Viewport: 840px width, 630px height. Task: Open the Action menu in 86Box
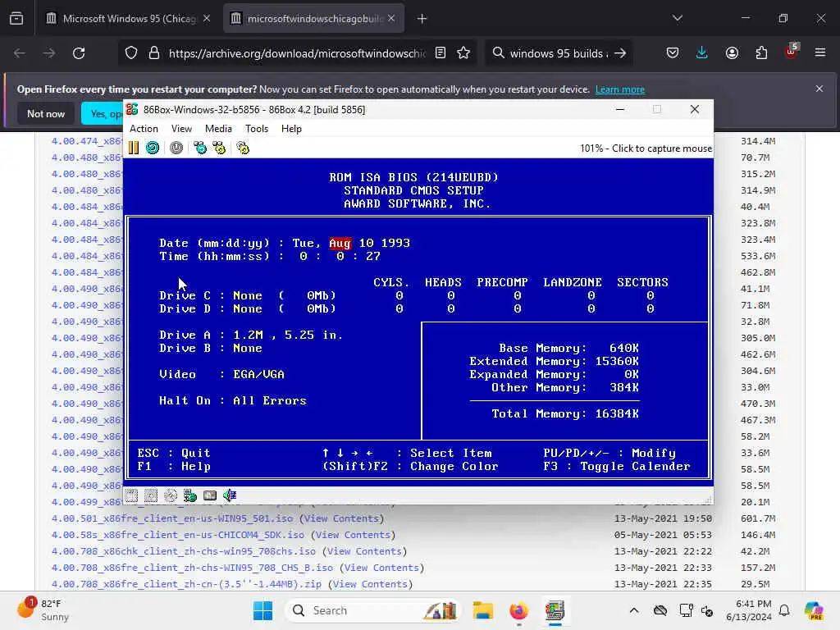(x=144, y=129)
